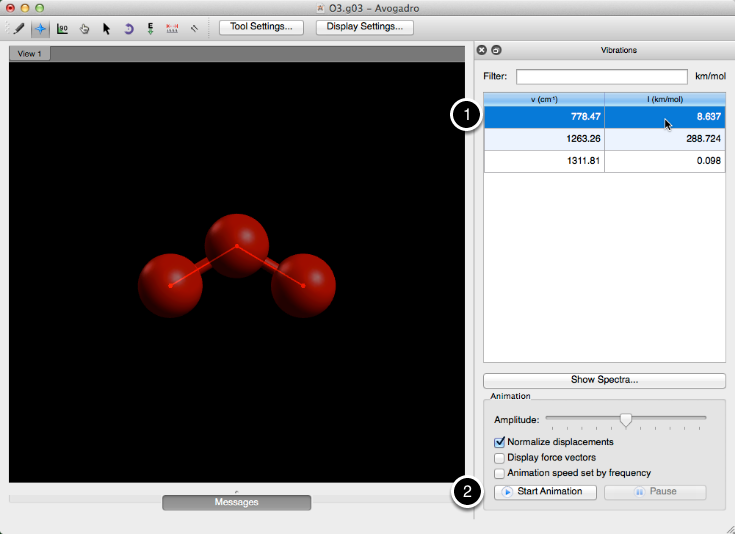
Task: Choose the Bond Centric Manipulate tool
Action: (x=63, y=28)
